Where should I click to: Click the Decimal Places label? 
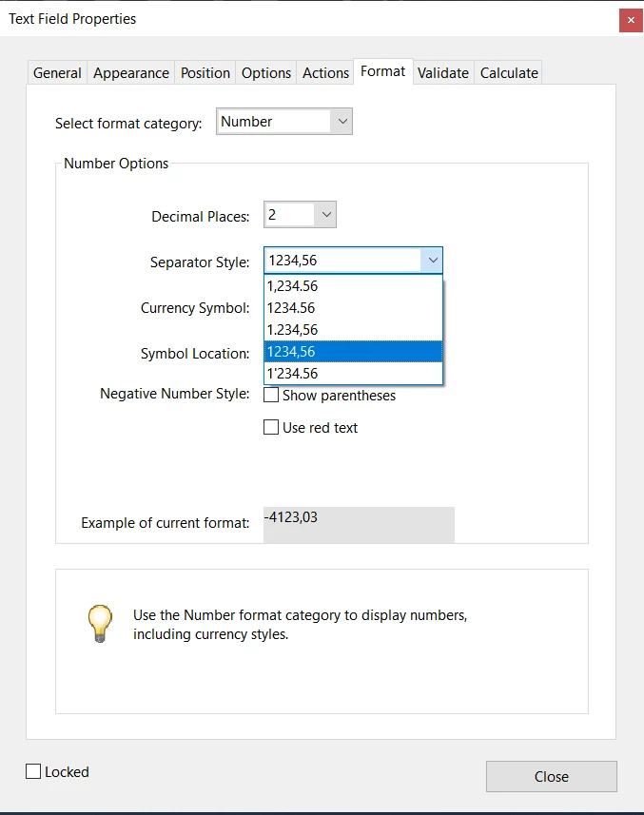click(x=200, y=216)
